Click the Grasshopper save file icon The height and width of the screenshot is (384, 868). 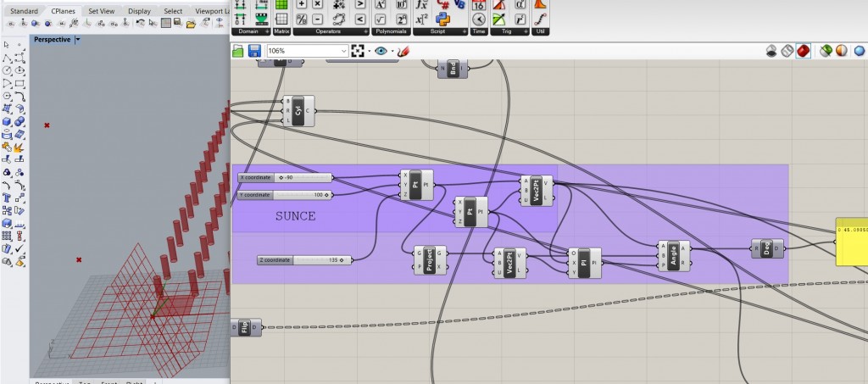point(254,51)
